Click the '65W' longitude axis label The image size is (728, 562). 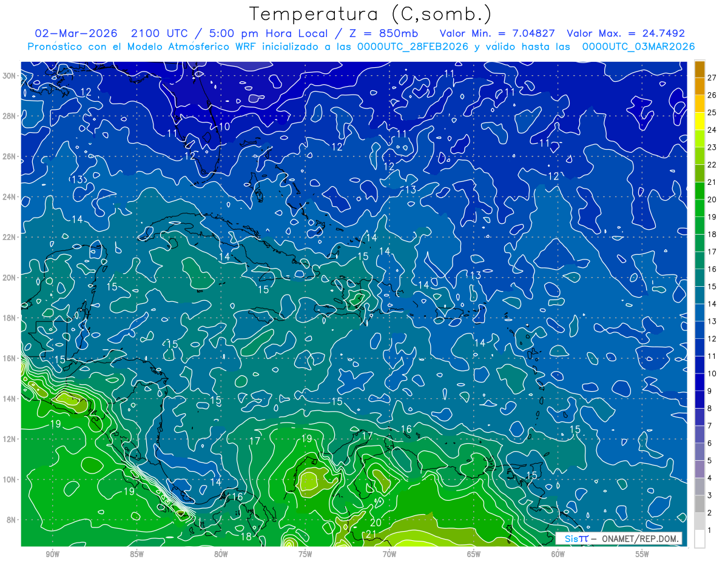pyautogui.click(x=474, y=554)
